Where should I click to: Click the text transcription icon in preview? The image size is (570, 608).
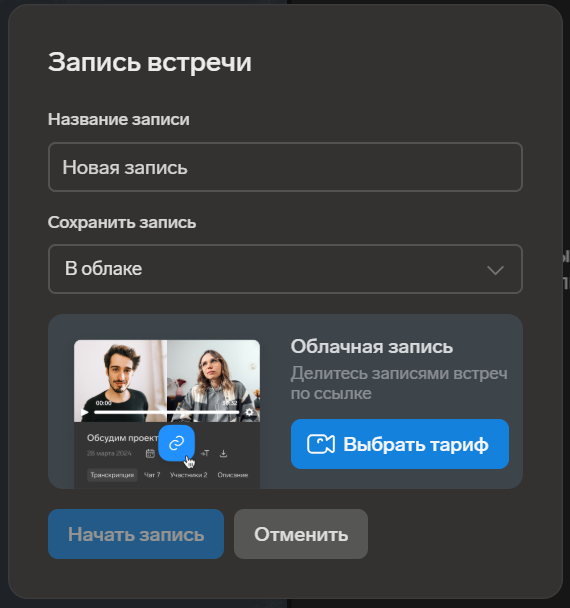point(205,453)
